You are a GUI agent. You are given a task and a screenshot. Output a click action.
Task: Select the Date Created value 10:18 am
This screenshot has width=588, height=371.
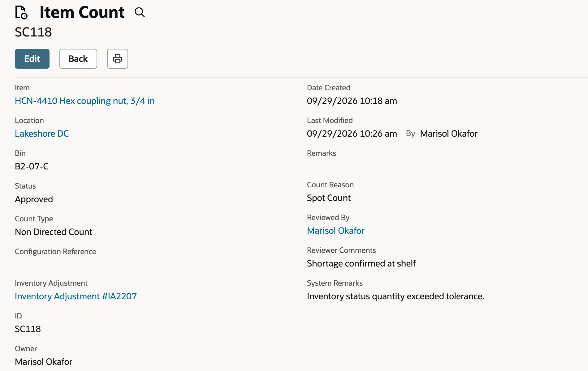352,101
